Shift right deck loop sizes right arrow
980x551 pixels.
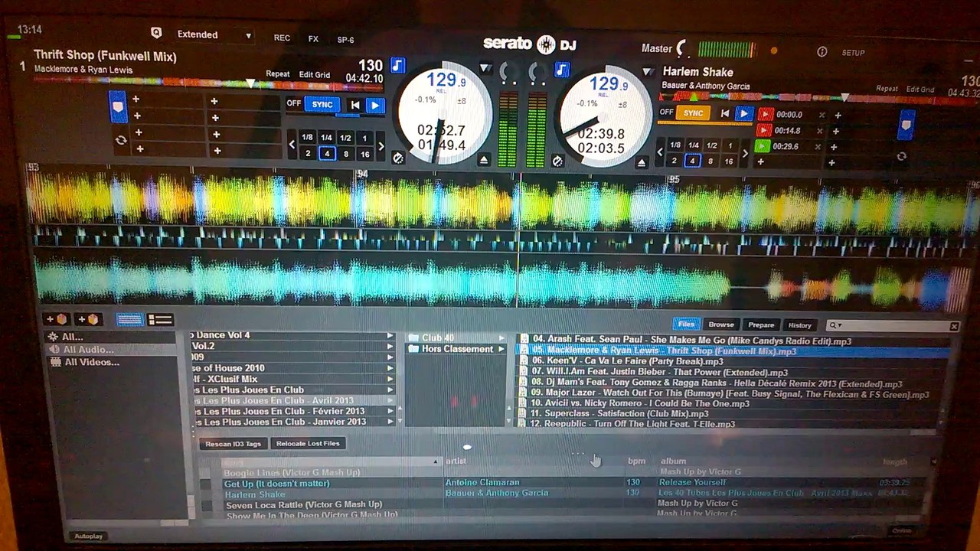(745, 153)
